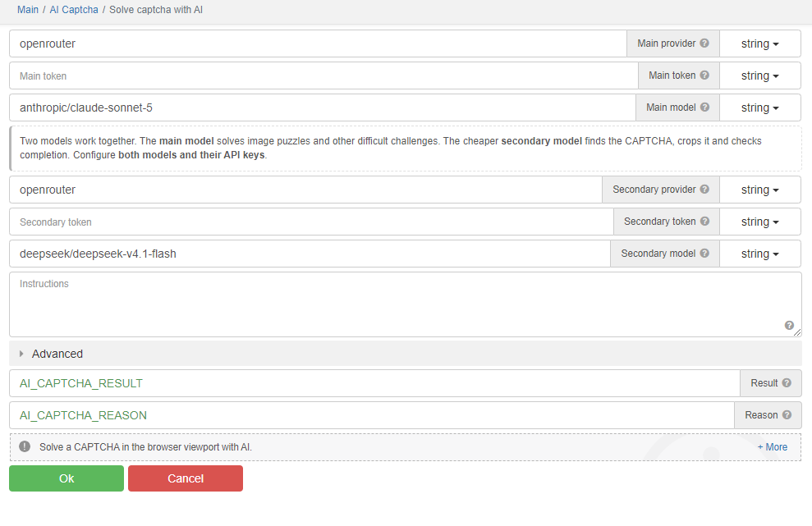Click the red Cancel button

186,478
